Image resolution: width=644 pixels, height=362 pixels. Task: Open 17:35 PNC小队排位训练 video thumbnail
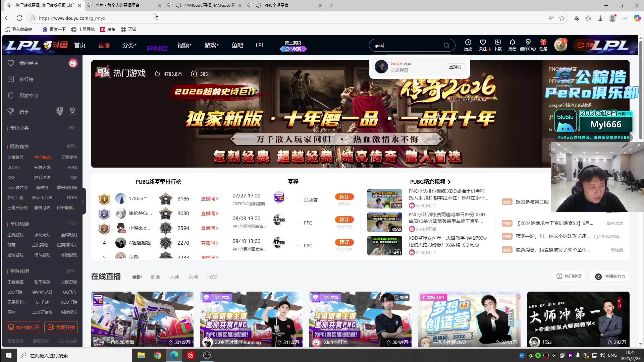pyautogui.click(x=384, y=199)
